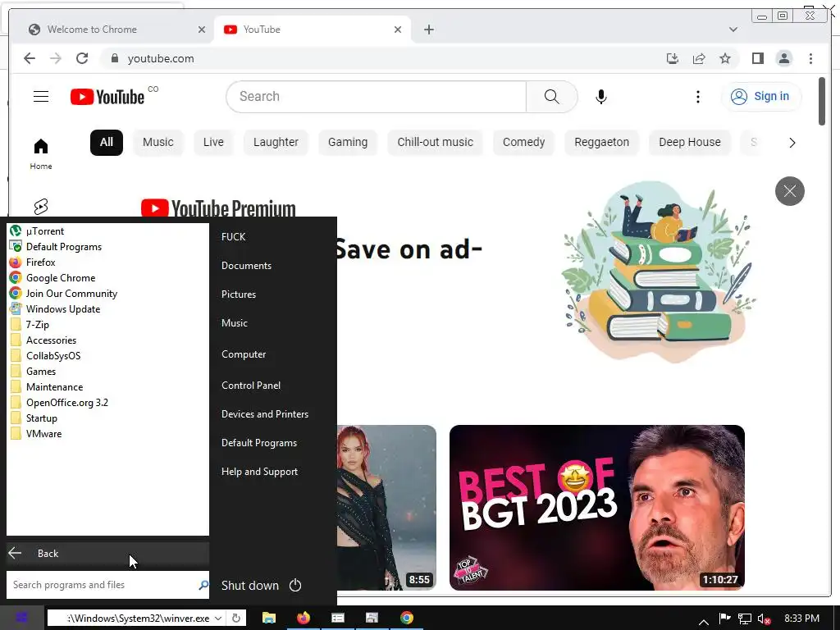Click the Shut down button

coord(250,585)
